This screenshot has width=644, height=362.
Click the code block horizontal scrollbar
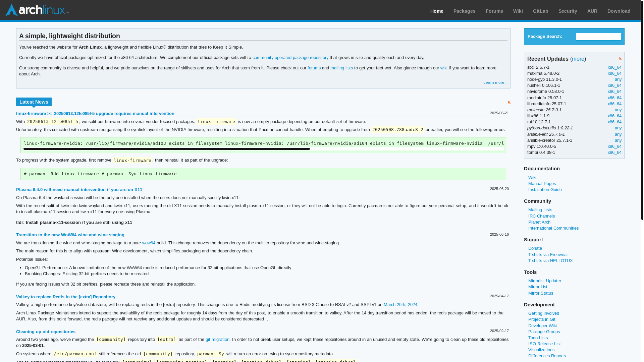tap(167, 149)
